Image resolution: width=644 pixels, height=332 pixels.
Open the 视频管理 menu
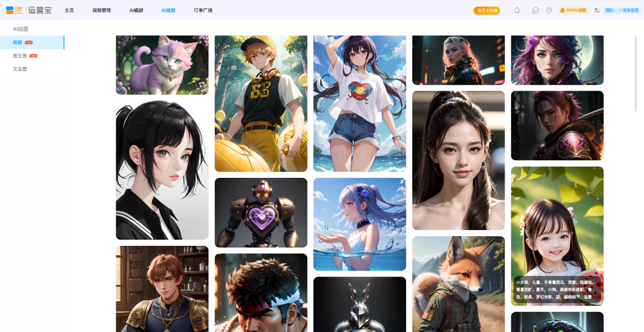[x=102, y=10]
